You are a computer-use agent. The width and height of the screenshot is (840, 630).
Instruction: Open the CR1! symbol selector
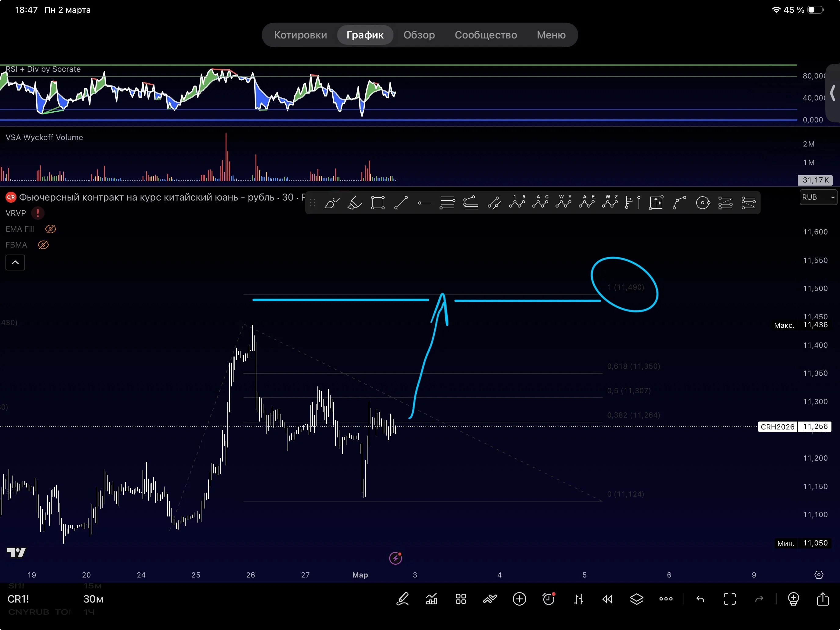18,599
